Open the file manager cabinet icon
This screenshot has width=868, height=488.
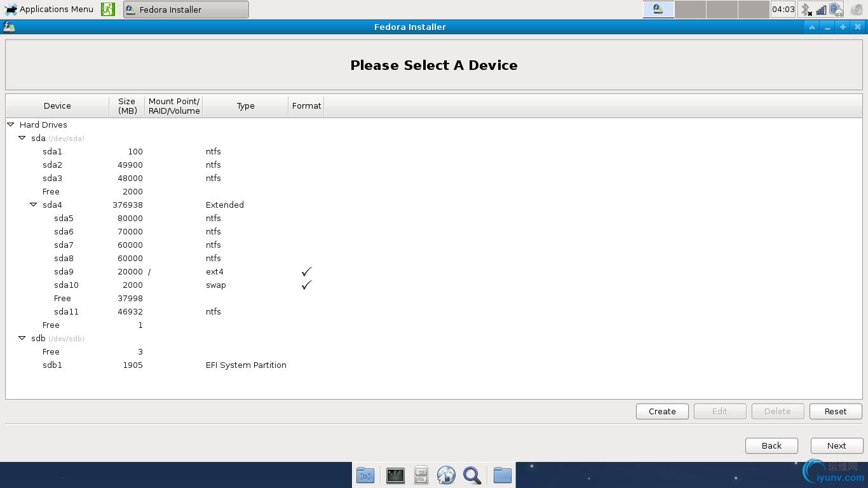point(421,475)
